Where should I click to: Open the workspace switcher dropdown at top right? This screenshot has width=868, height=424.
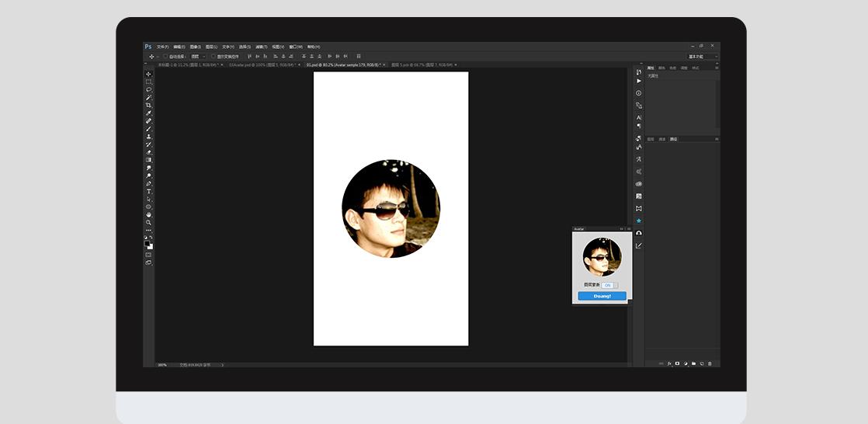pos(703,57)
